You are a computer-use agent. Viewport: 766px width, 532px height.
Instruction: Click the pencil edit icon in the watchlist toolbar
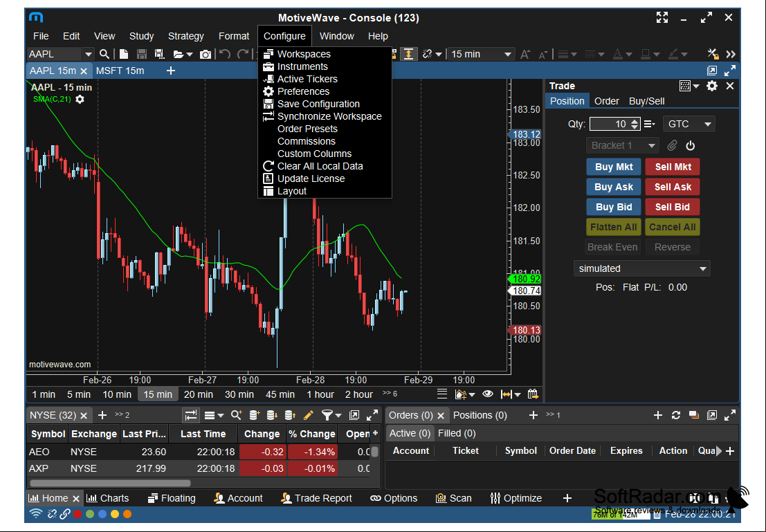point(308,415)
